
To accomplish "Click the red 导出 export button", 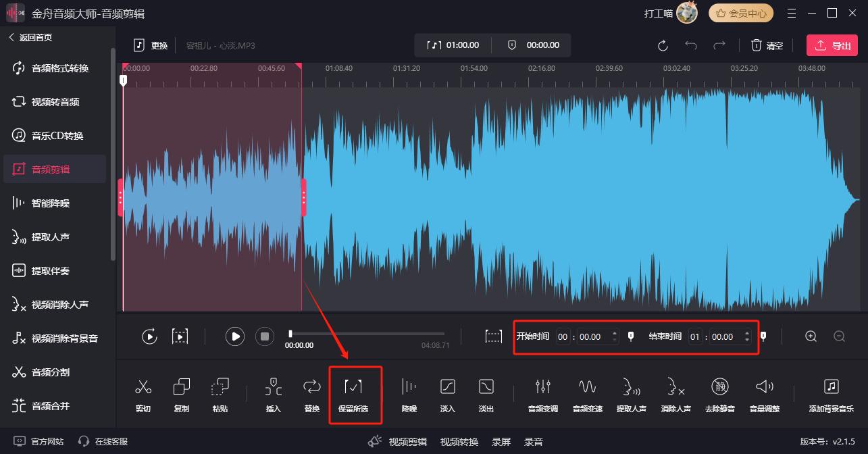I will click(832, 45).
